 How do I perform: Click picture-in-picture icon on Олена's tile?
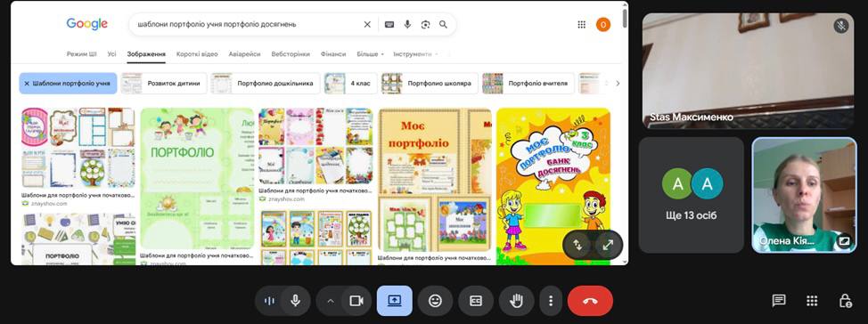pos(844,241)
